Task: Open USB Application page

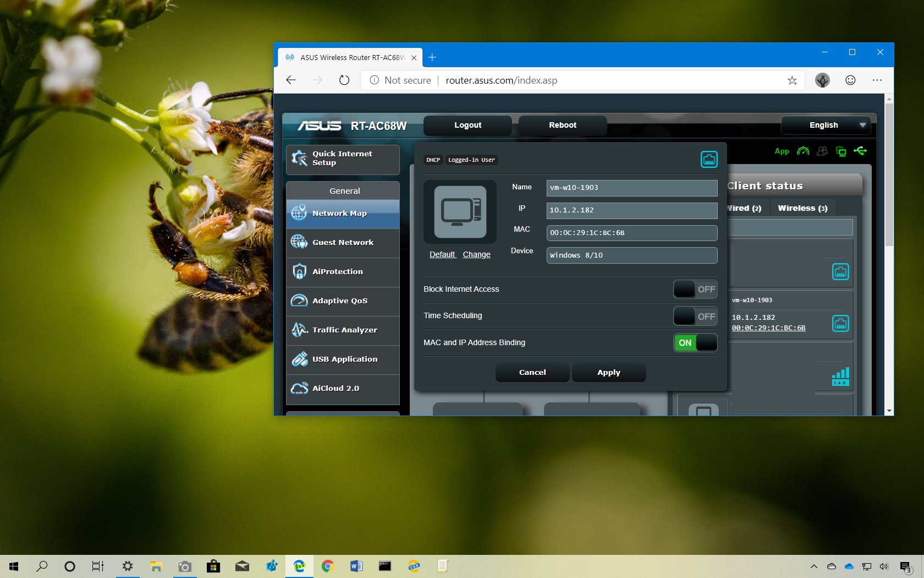Action: [x=343, y=359]
